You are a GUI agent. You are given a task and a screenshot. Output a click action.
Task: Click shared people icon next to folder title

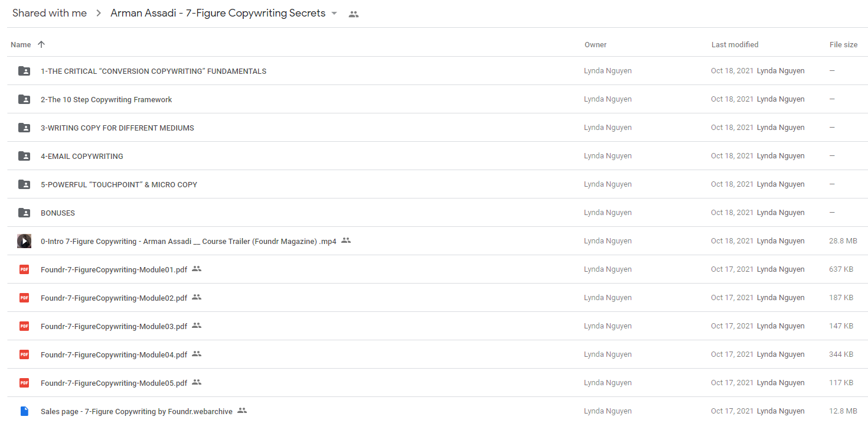click(354, 14)
